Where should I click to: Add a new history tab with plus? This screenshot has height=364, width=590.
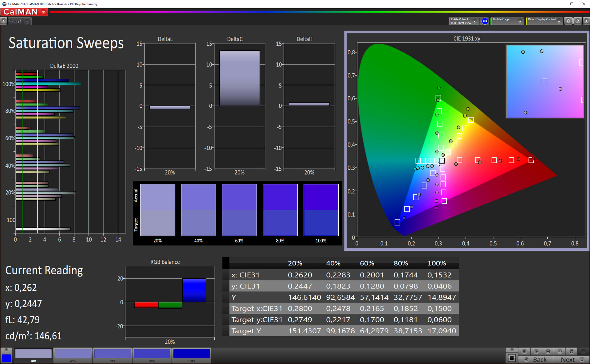pos(27,21)
